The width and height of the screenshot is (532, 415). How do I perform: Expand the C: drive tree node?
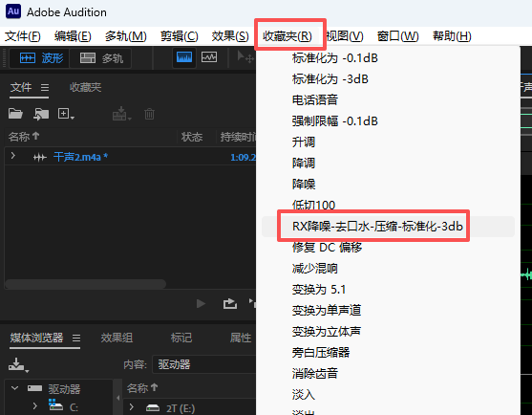(x=34, y=405)
